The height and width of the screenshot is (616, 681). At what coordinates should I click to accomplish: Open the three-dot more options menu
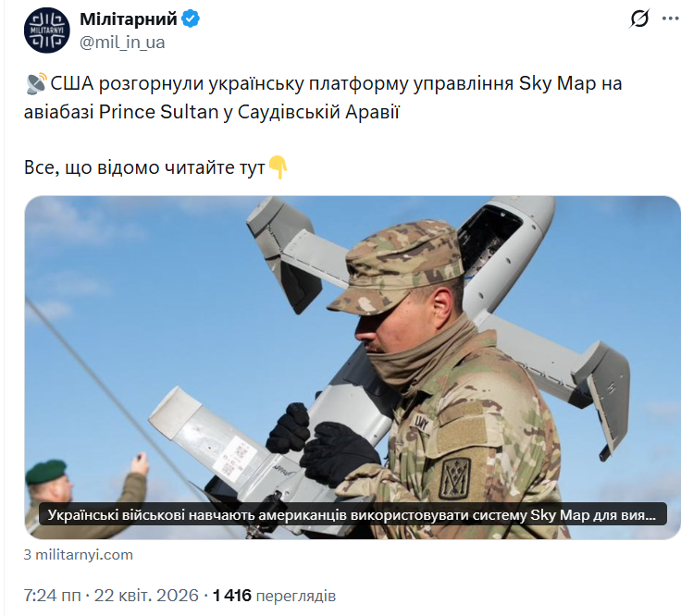pos(671,18)
